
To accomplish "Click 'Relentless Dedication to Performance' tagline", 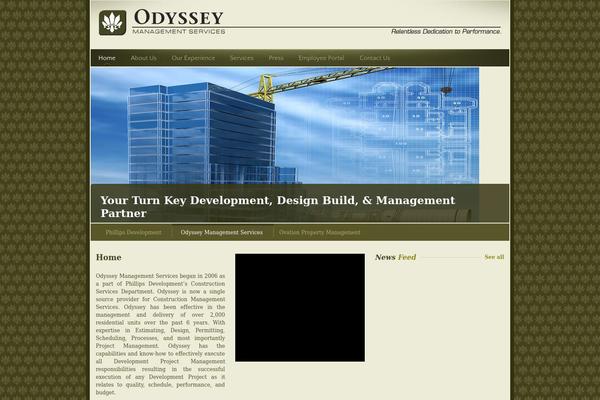I will [x=446, y=31].
